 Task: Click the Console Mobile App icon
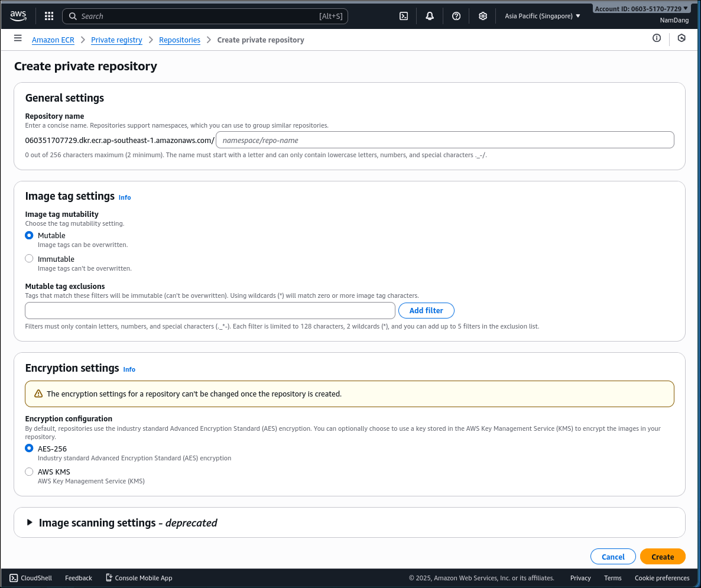click(x=108, y=578)
